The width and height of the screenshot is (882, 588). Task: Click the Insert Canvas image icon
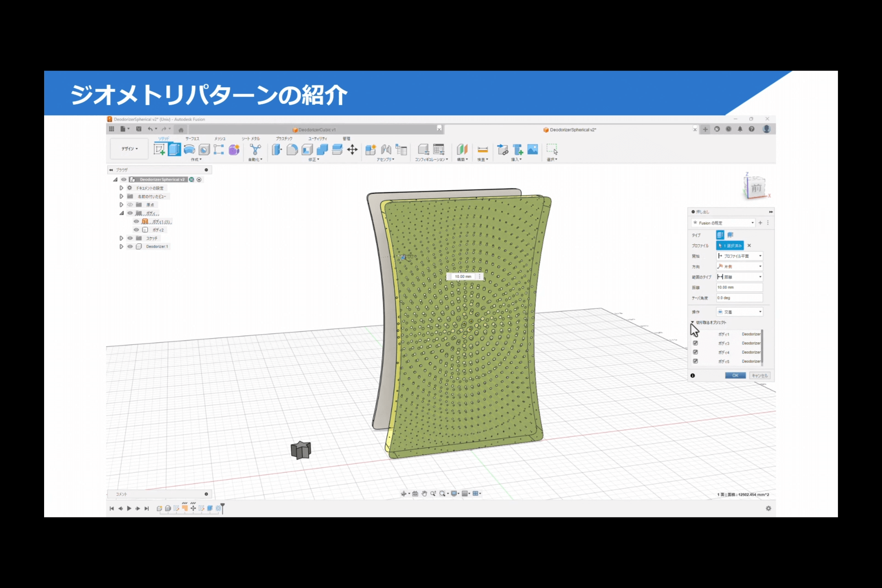pos(533,149)
